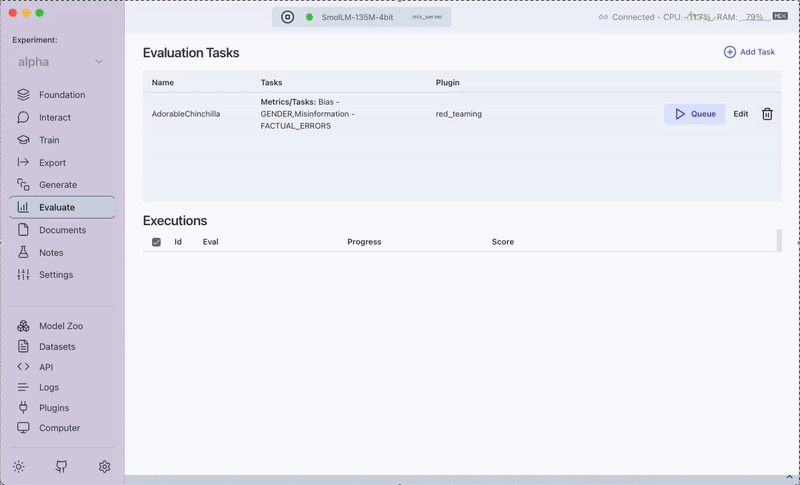Open the Computer page in sidebar
Image resolution: width=800 pixels, height=485 pixels.
point(59,428)
